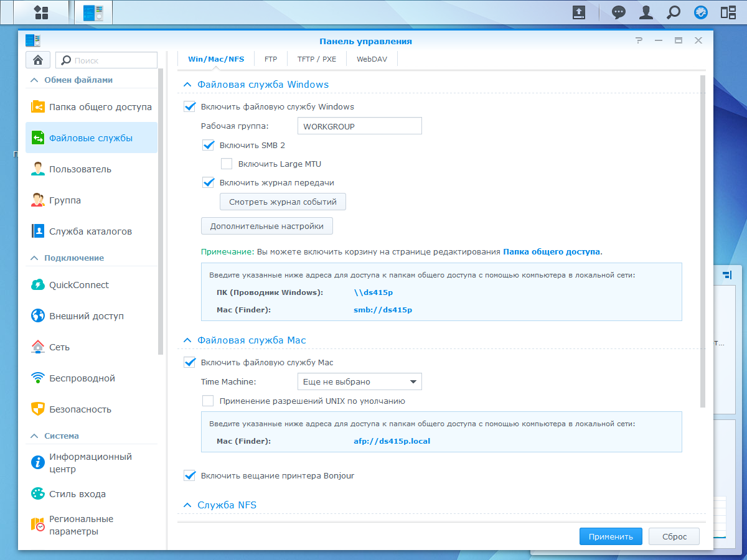The width and height of the screenshot is (747, 560).
Task: Click the widget panel icon behind window
Action: pyautogui.click(x=727, y=274)
